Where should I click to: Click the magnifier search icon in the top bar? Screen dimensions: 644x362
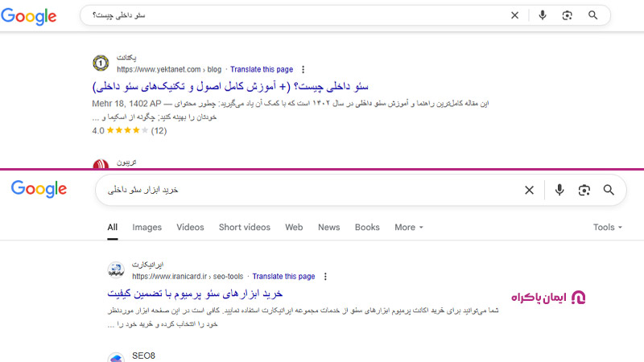click(x=592, y=15)
